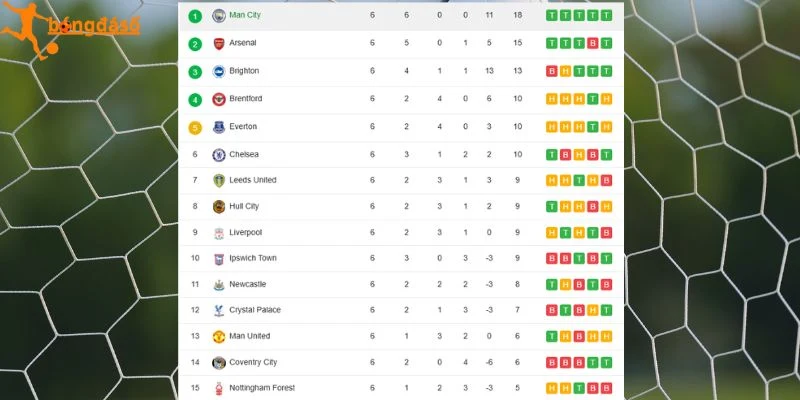Open the Nottingham Forest team page
Image resolution: width=800 pixels, height=400 pixels.
tap(262, 388)
